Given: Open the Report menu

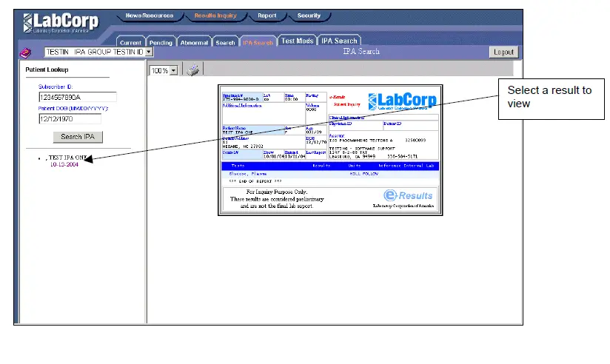Looking at the screenshot, I should [x=267, y=16].
